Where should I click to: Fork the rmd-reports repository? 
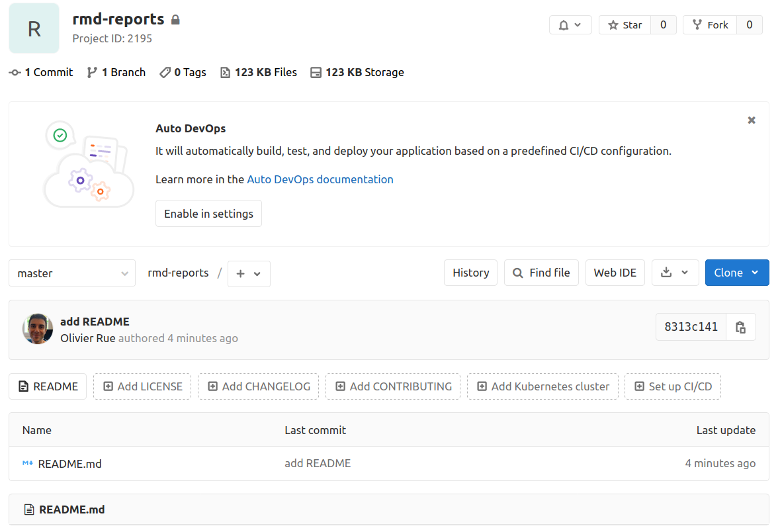click(710, 25)
